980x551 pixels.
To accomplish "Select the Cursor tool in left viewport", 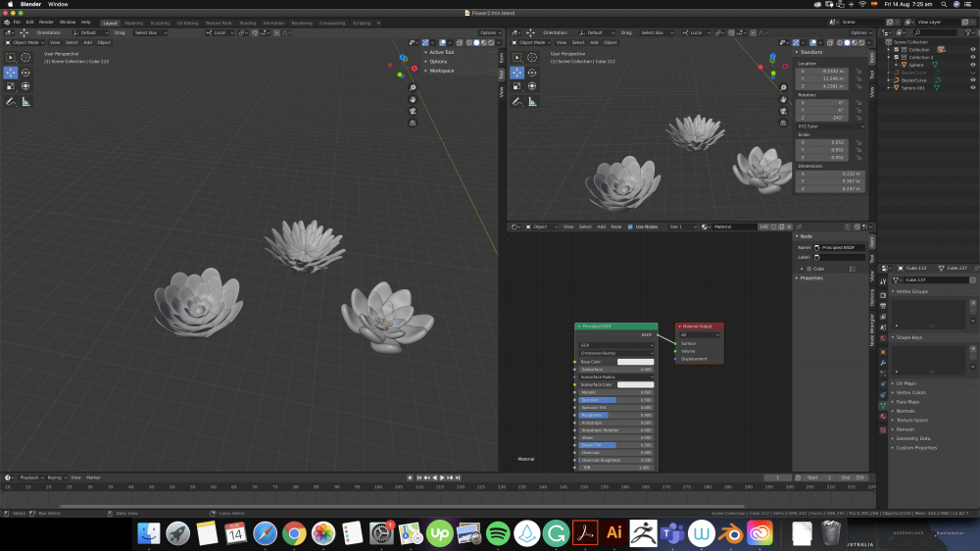I will click(25, 58).
